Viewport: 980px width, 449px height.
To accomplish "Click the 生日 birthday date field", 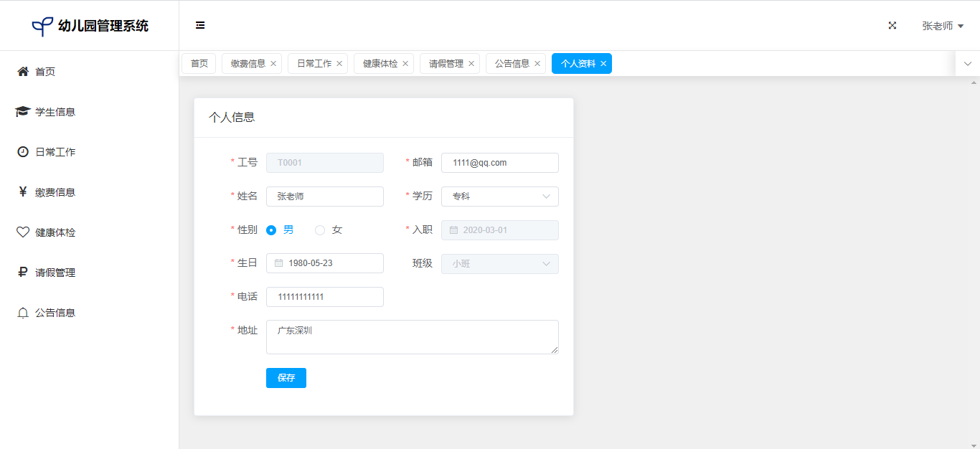I will pyautogui.click(x=324, y=263).
